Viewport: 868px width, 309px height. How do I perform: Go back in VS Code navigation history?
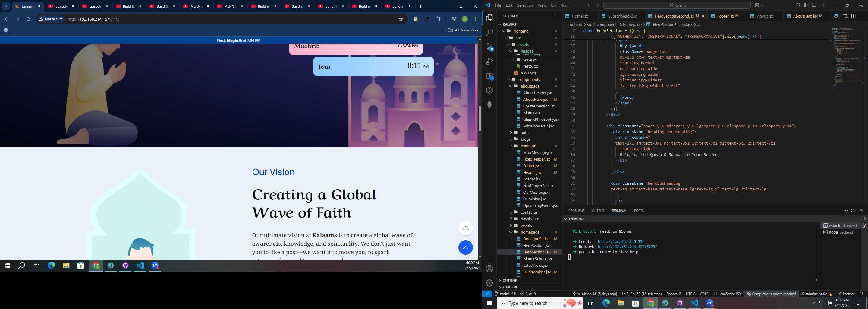(589, 5)
